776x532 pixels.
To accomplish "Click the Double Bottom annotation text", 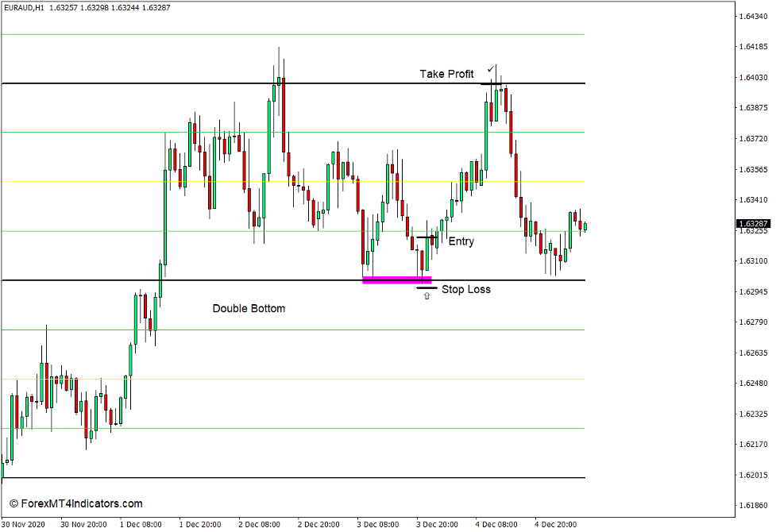I will click(x=248, y=308).
